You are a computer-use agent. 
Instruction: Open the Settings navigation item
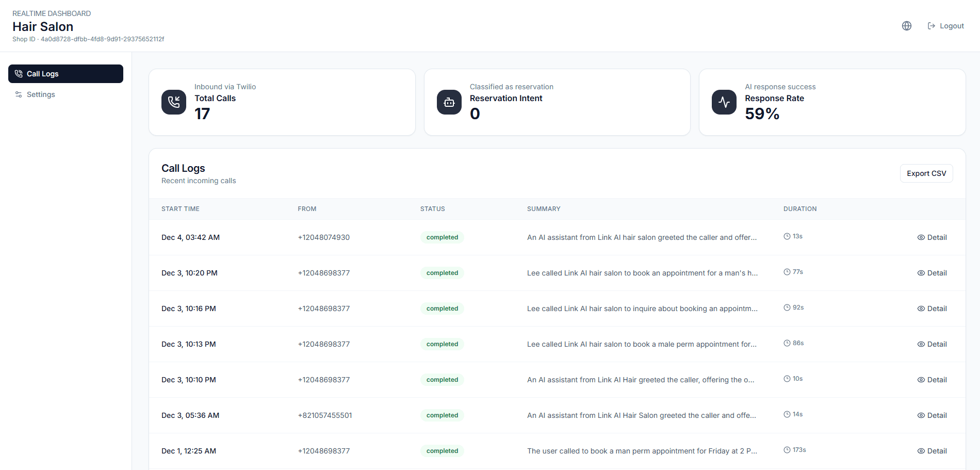pos(41,94)
